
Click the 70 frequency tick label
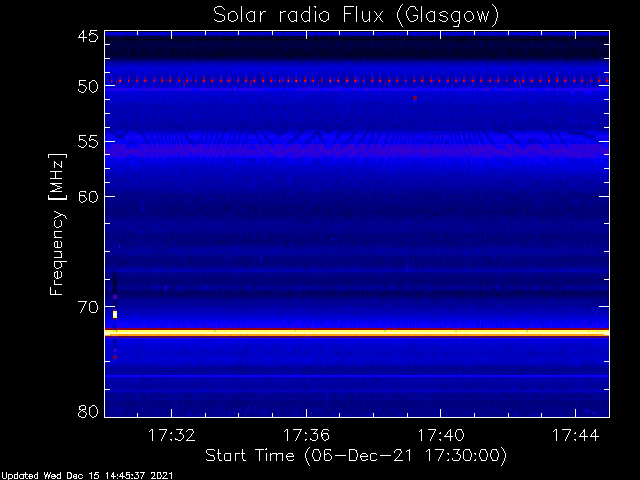point(88,307)
